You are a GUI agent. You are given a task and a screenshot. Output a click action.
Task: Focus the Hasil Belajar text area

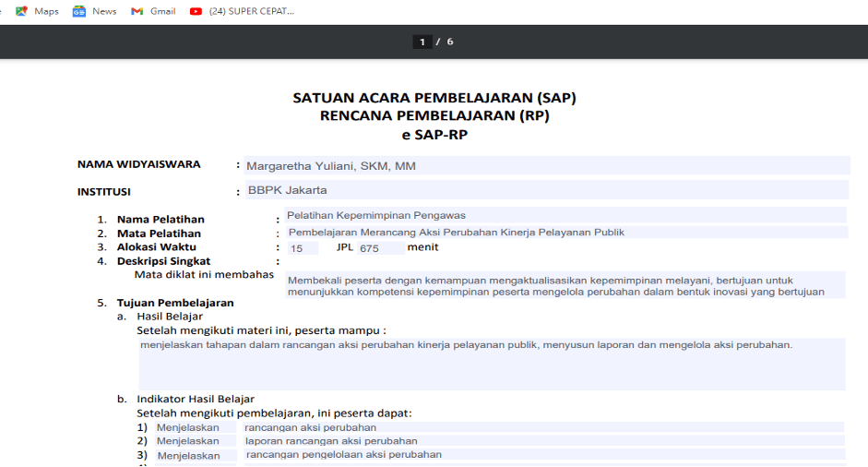(492, 364)
